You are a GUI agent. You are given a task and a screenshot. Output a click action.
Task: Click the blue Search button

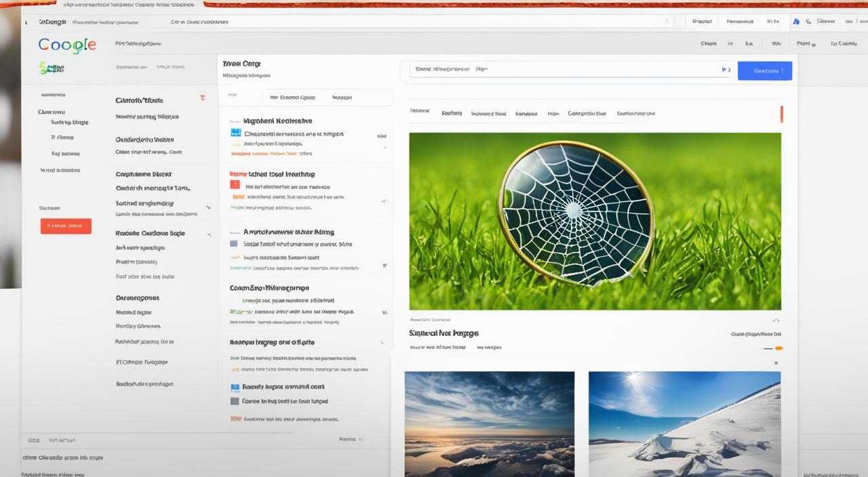pyautogui.click(x=765, y=70)
